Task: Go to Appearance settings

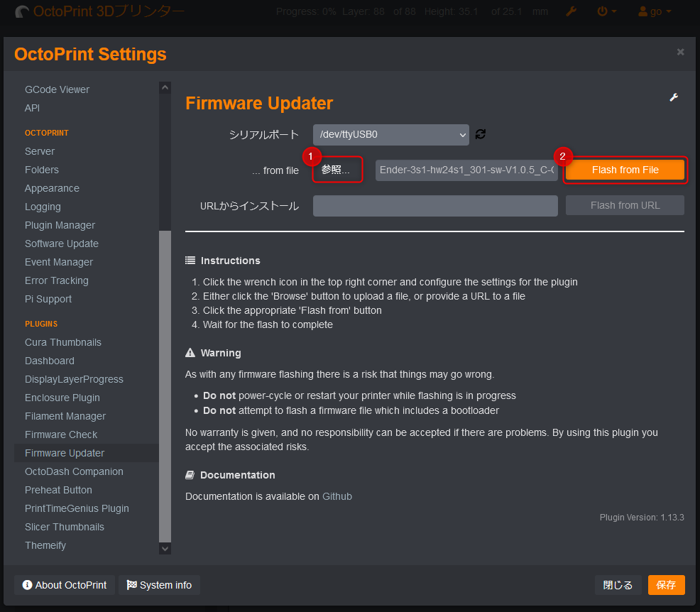Action: pyautogui.click(x=53, y=188)
